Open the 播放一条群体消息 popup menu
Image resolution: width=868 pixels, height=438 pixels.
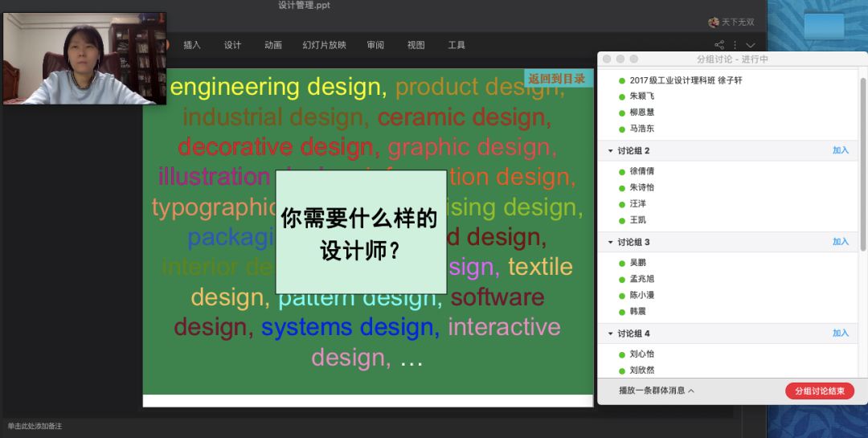click(656, 391)
